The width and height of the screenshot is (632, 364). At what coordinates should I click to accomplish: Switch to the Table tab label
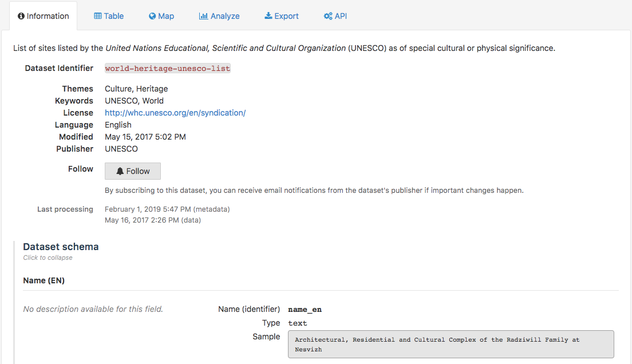click(x=113, y=16)
